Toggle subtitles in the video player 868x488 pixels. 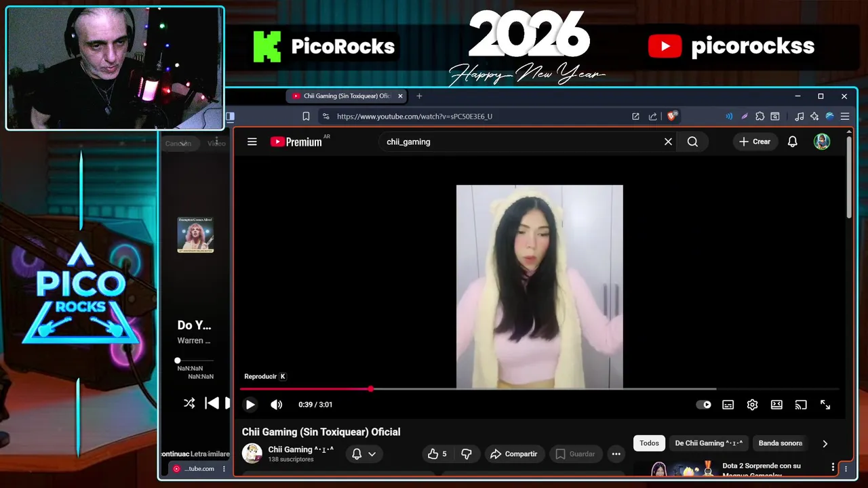(x=728, y=405)
